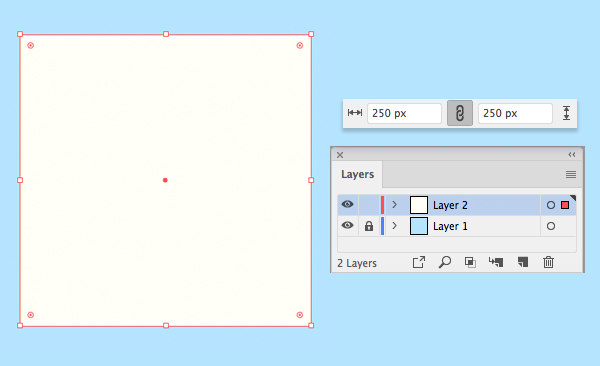The height and width of the screenshot is (366, 600).
Task: Click the bottom-right corner radius widget
Action: pos(300,315)
